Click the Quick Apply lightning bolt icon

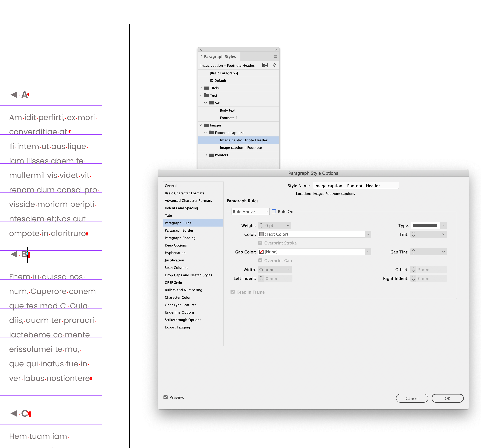(x=274, y=65)
